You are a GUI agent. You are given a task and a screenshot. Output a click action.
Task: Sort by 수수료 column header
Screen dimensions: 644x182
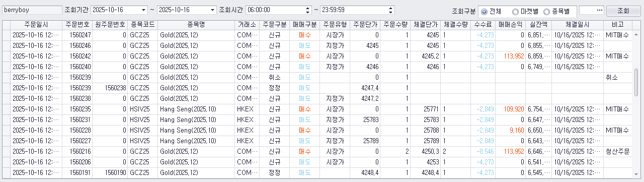(x=484, y=25)
